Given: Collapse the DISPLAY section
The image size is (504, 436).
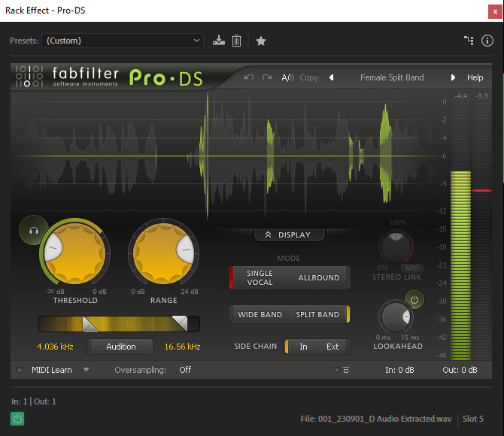Looking at the screenshot, I should click(290, 235).
